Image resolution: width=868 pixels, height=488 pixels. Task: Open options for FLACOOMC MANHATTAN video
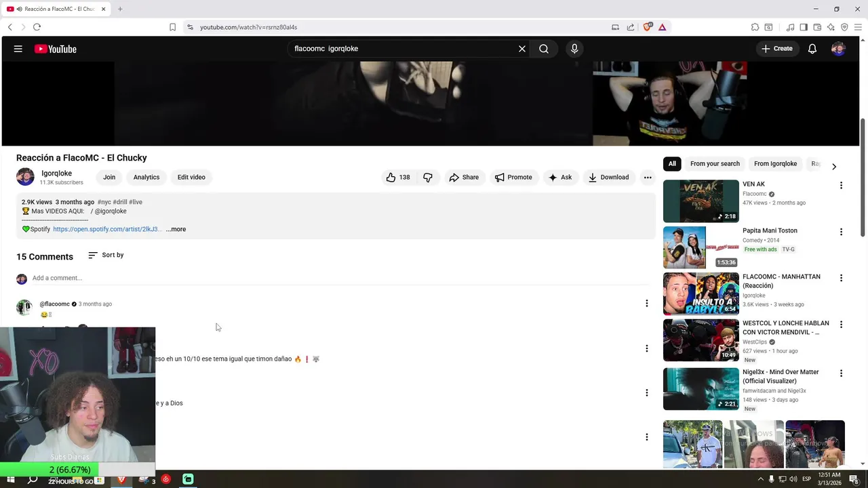tap(841, 278)
